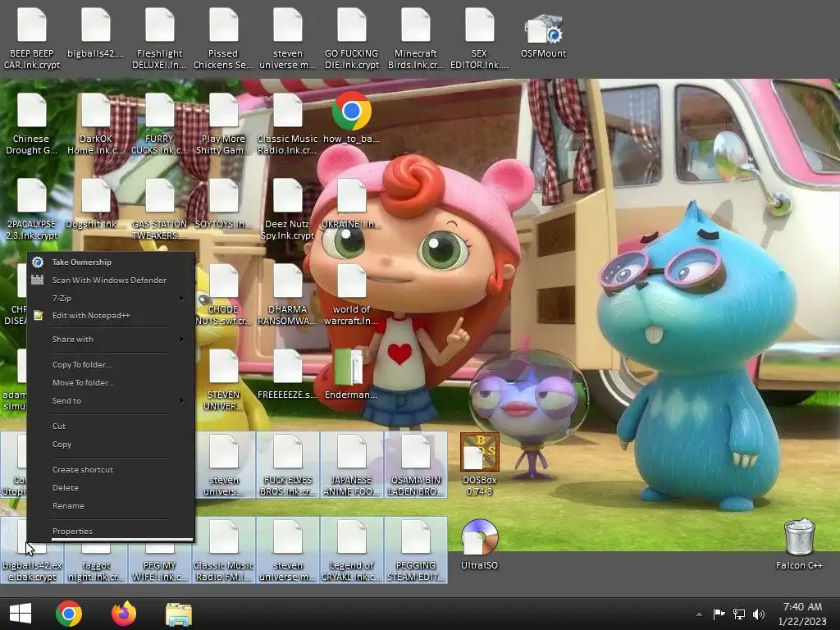Expand the 7-Zip submenu
The image size is (840, 630).
click(111, 299)
